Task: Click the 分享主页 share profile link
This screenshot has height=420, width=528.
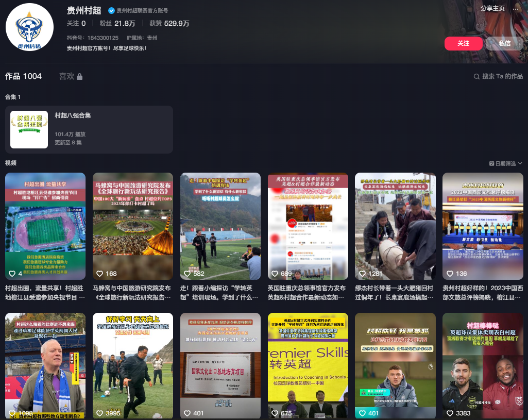Action: (492, 8)
